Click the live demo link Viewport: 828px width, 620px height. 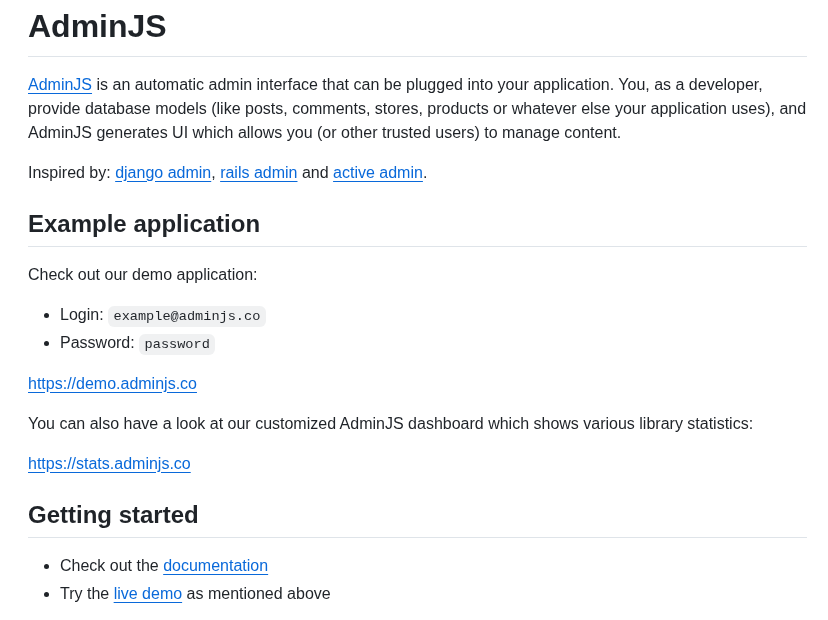(148, 594)
